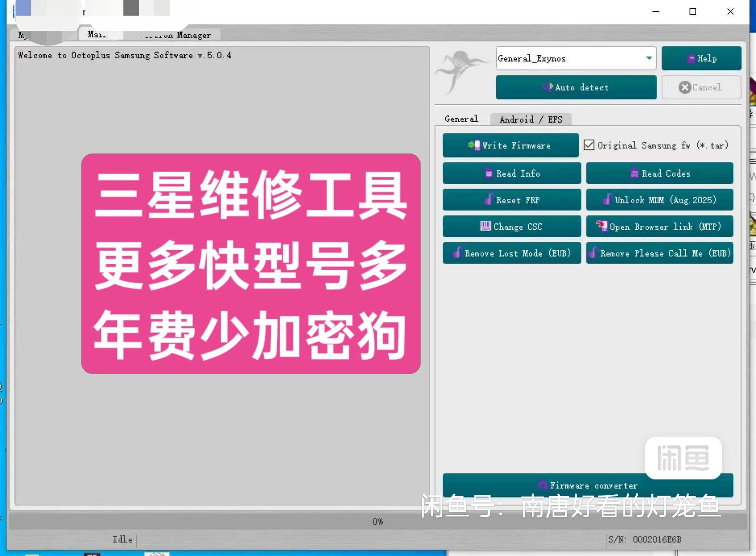
Task: Switch to the Android / EFS tab
Action: click(x=531, y=119)
